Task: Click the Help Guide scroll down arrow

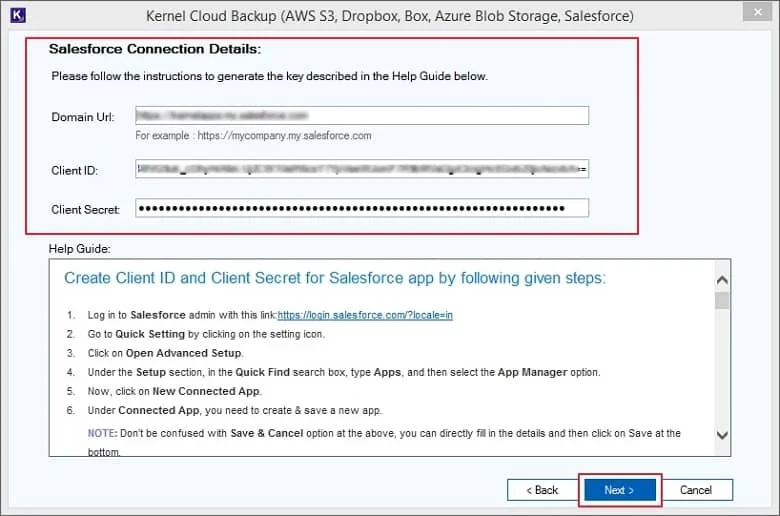Action: pyautogui.click(x=722, y=435)
